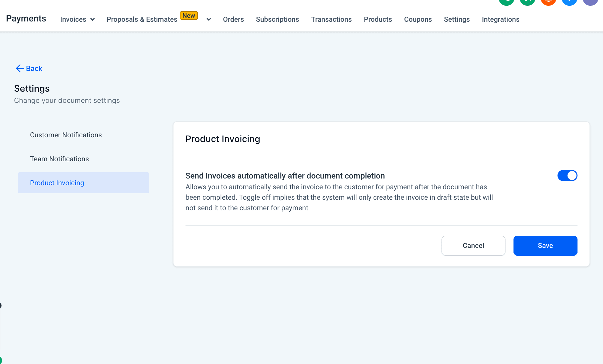Select Product Invoicing in sidebar
Screen dimensions: 603x364
click(x=83, y=183)
